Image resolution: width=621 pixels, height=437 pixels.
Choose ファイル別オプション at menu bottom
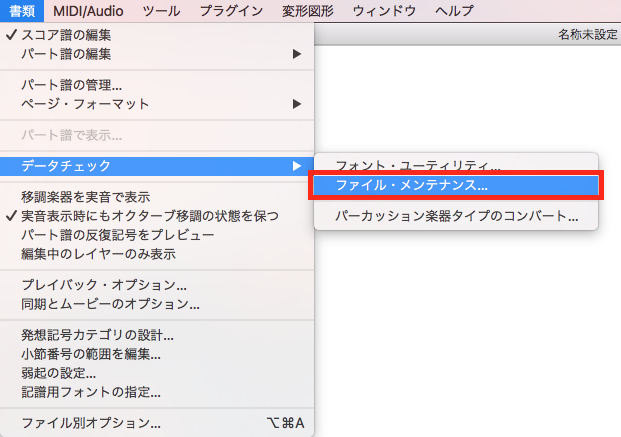[x=91, y=423]
